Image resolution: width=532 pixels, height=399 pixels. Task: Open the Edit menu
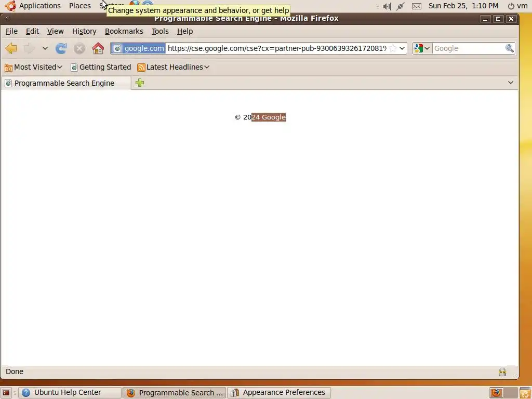coord(32,31)
